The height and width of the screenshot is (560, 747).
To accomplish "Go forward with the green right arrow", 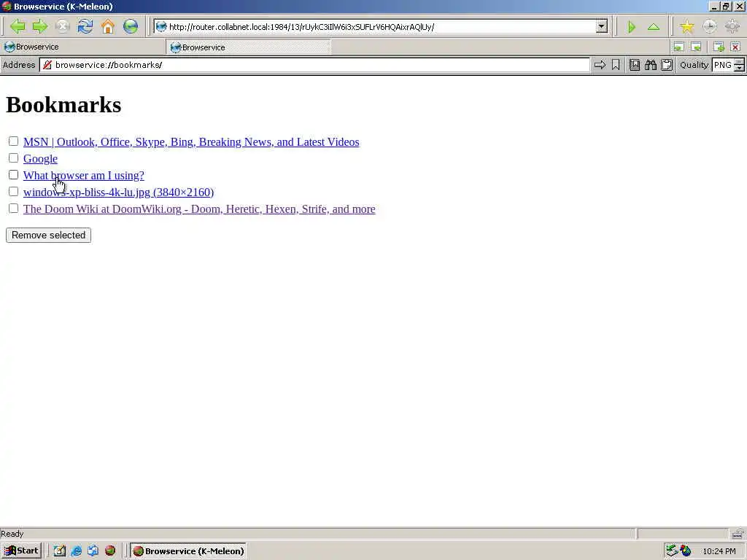I will click(40, 26).
